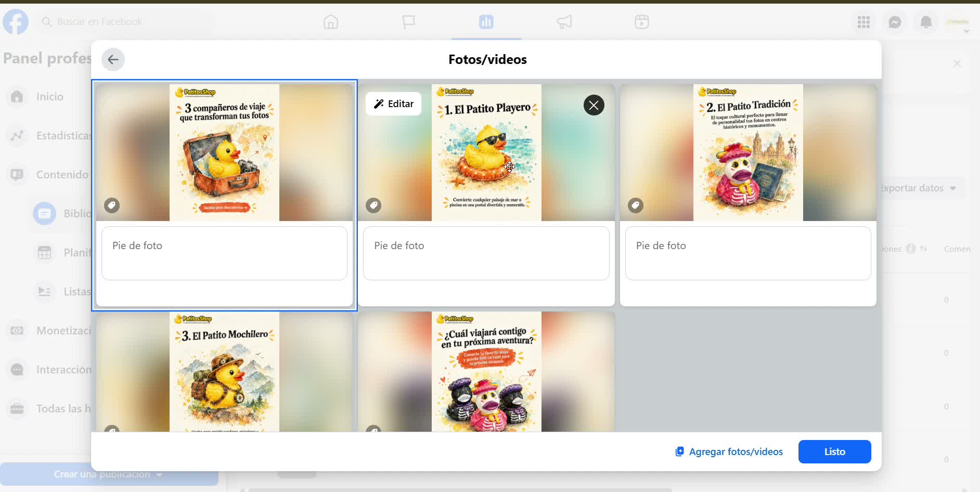Select the El Patito Mochilero thumbnail
This screenshot has height=492, width=980.
click(224, 371)
